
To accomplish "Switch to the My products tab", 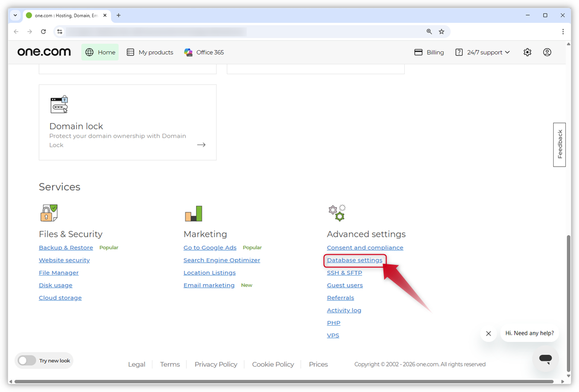I will coord(149,52).
